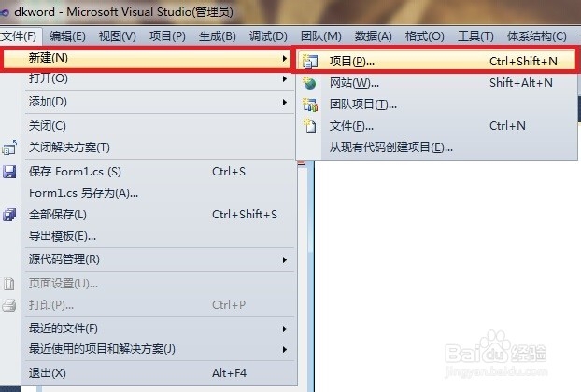Choose 文件(F)... in the New submenu

[x=436, y=126]
